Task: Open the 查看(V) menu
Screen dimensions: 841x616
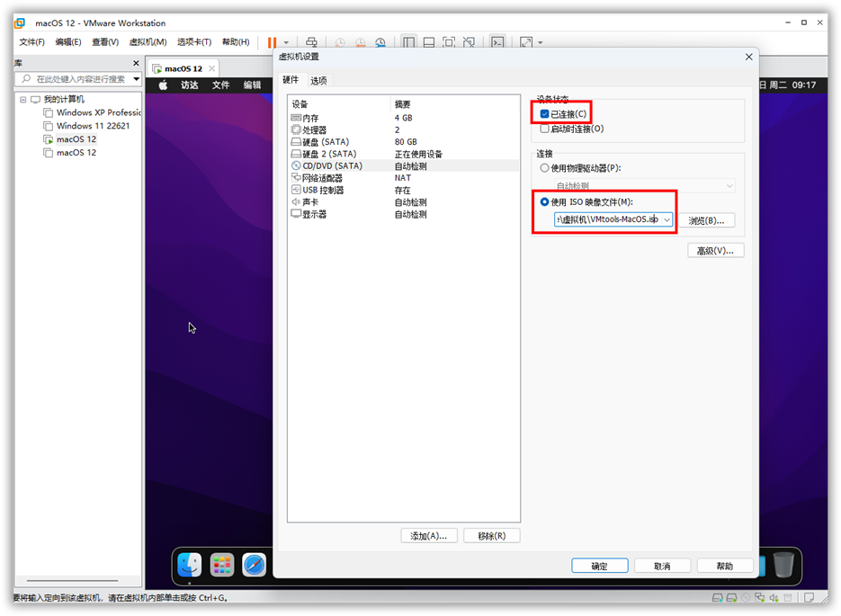Action: [105, 42]
